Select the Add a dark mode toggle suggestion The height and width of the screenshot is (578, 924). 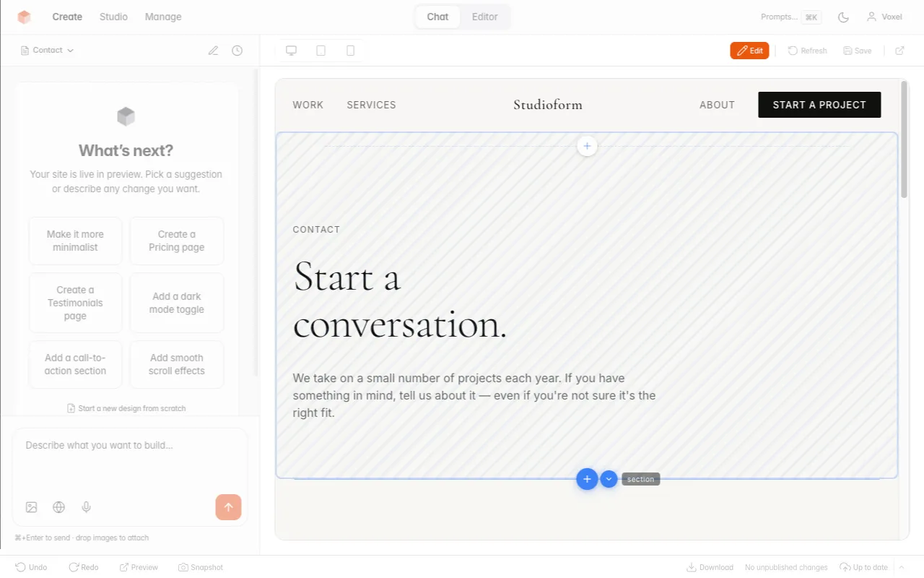pos(176,303)
